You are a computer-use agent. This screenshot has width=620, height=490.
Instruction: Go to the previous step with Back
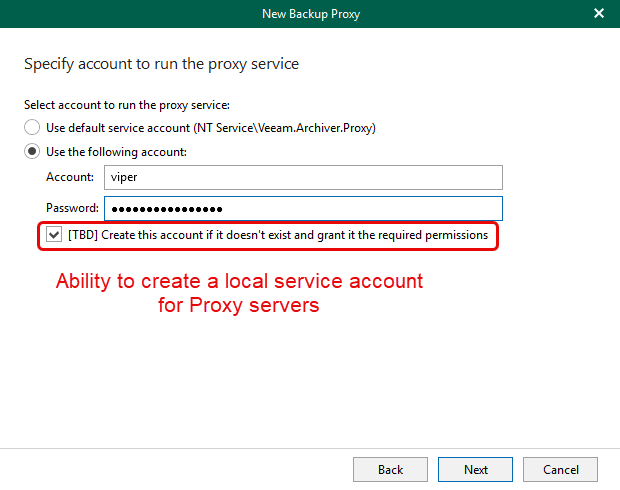[390, 469]
